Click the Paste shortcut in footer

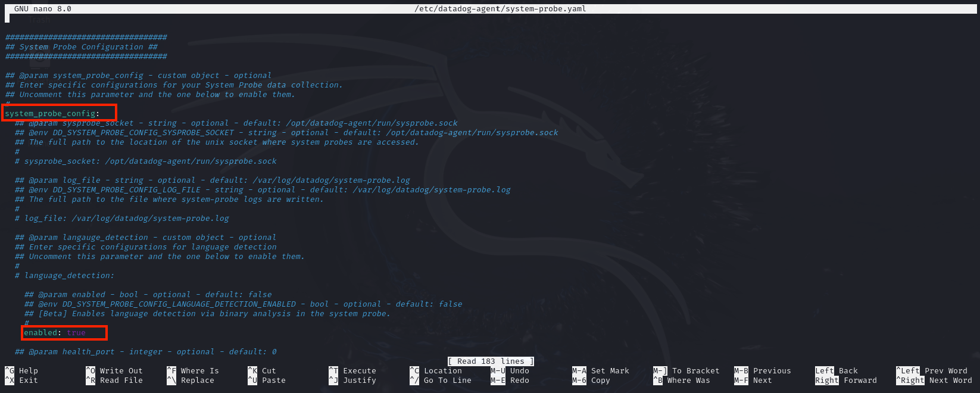coord(267,380)
